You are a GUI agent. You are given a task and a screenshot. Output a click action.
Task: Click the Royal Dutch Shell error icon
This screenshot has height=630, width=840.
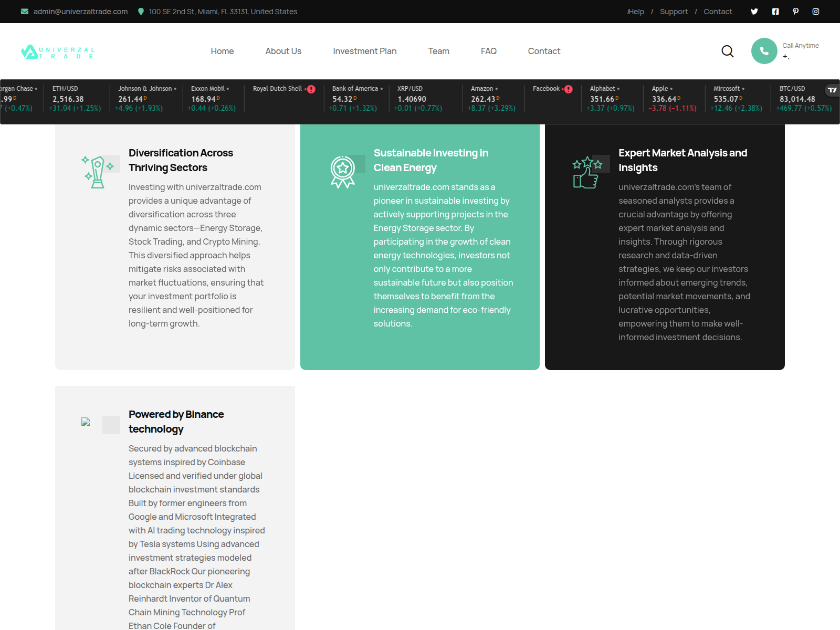click(x=311, y=89)
